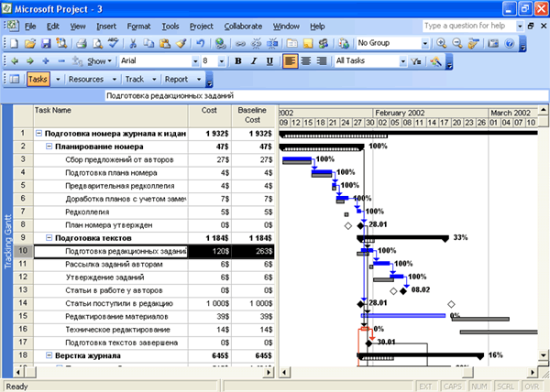The width and height of the screenshot is (550, 392).
Task: Toggle Bold formatting
Action: point(237,61)
